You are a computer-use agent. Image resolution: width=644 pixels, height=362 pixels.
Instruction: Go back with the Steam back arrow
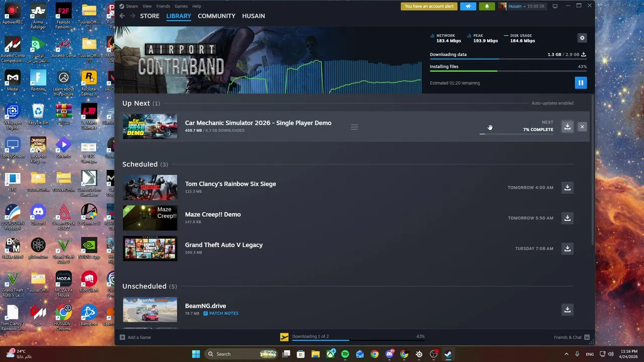[122, 16]
